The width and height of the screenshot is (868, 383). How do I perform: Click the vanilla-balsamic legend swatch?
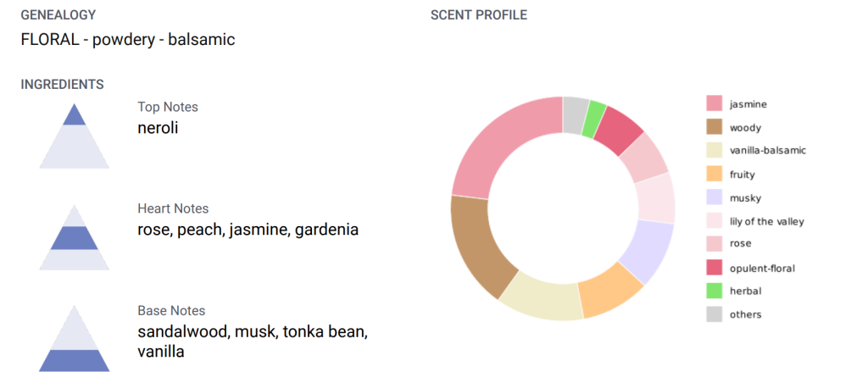(x=715, y=151)
